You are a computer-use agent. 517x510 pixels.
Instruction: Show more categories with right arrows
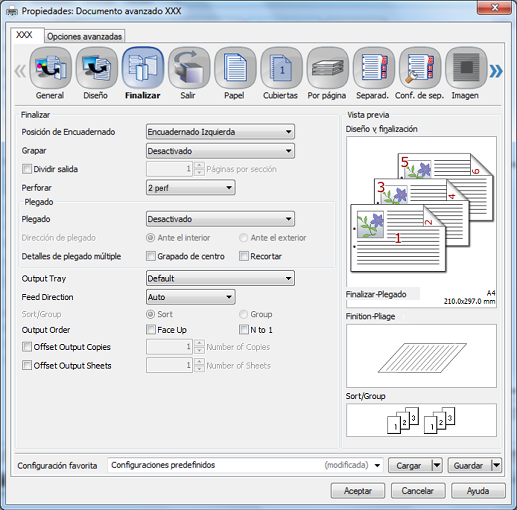(496, 71)
